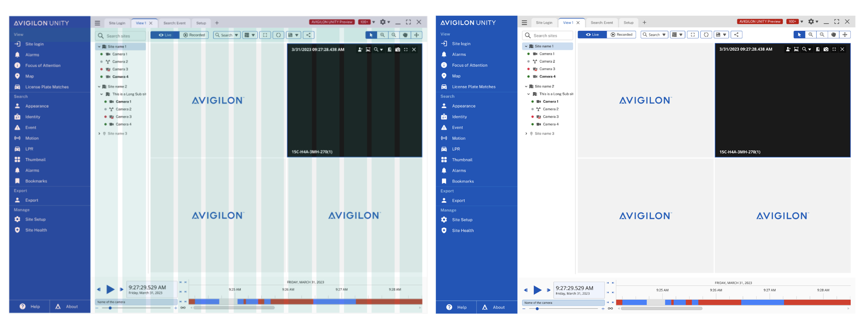Click the timeline zoom minus icon in right window
Image resolution: width=868 pixels, height=326 pixels.
(x=524, y=309)
